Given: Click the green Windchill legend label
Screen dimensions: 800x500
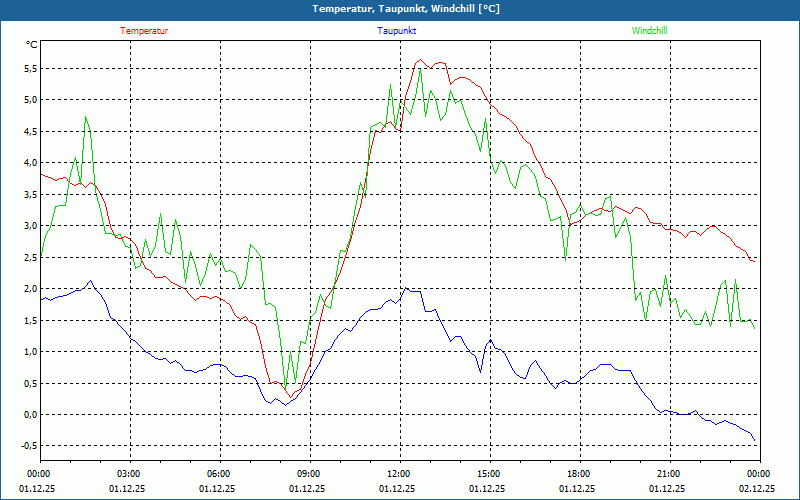Looking at the screenshot, I should click(x=650, y=30).
